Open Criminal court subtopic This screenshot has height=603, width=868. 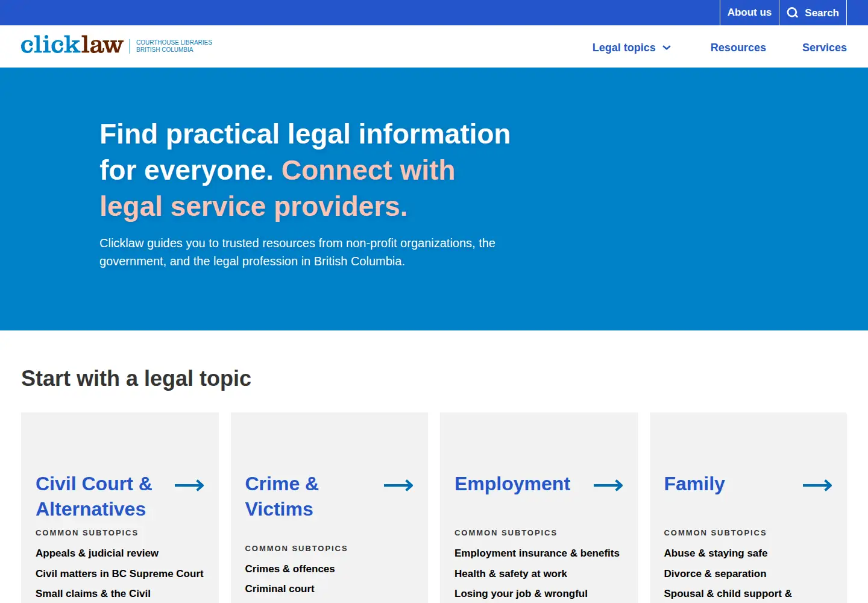pos(280,589)
